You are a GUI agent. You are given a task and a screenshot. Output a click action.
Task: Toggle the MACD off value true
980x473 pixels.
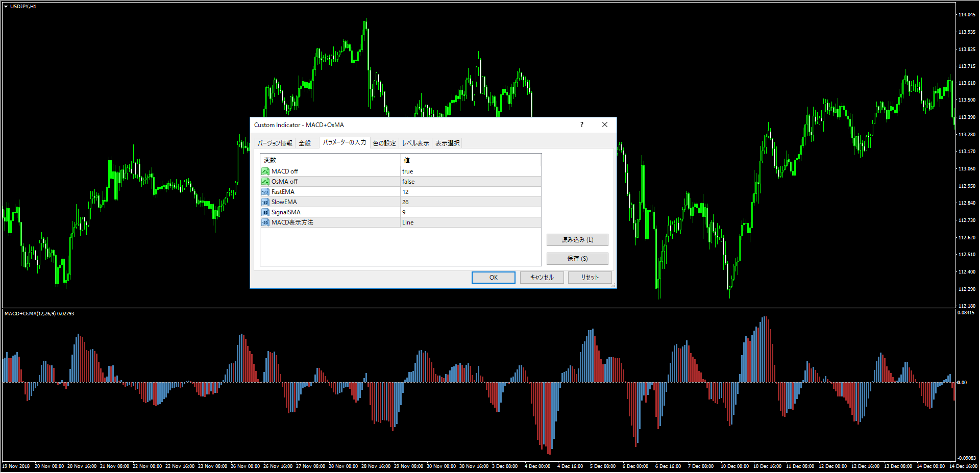pos(471,171)
